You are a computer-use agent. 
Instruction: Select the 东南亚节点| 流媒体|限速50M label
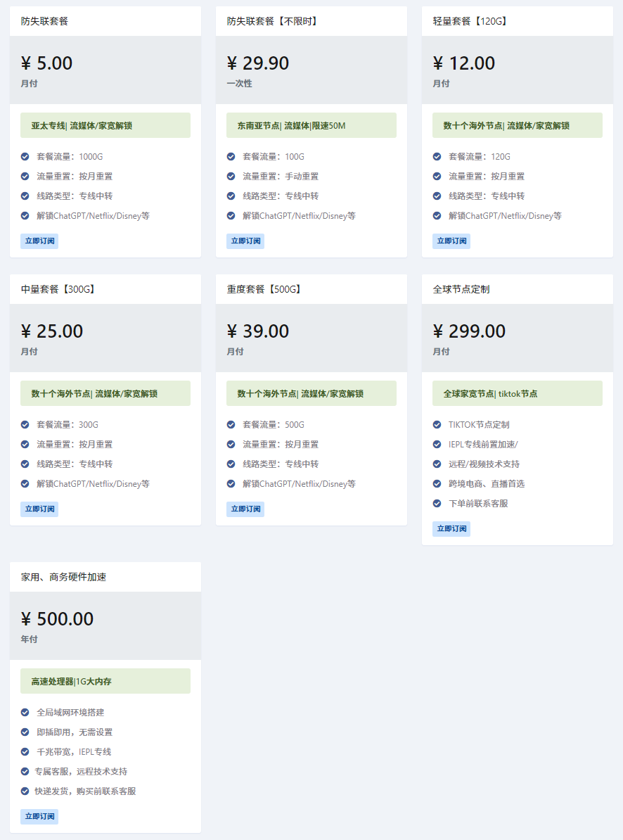coord(311,125)
